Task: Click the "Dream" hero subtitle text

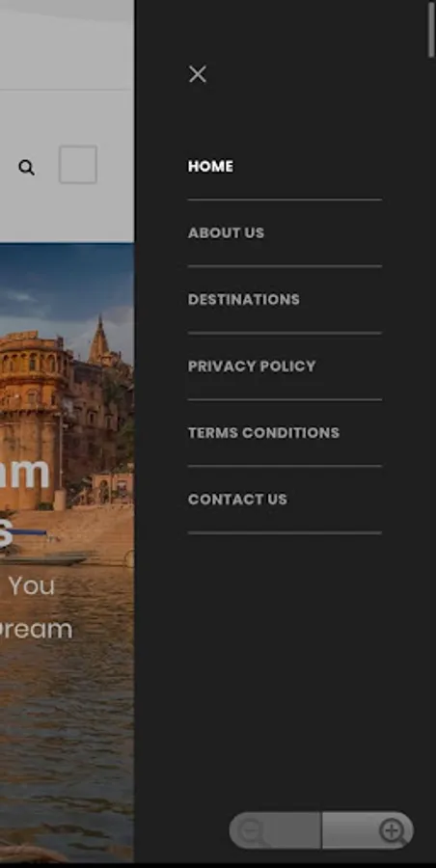Action: click(36, 630)
